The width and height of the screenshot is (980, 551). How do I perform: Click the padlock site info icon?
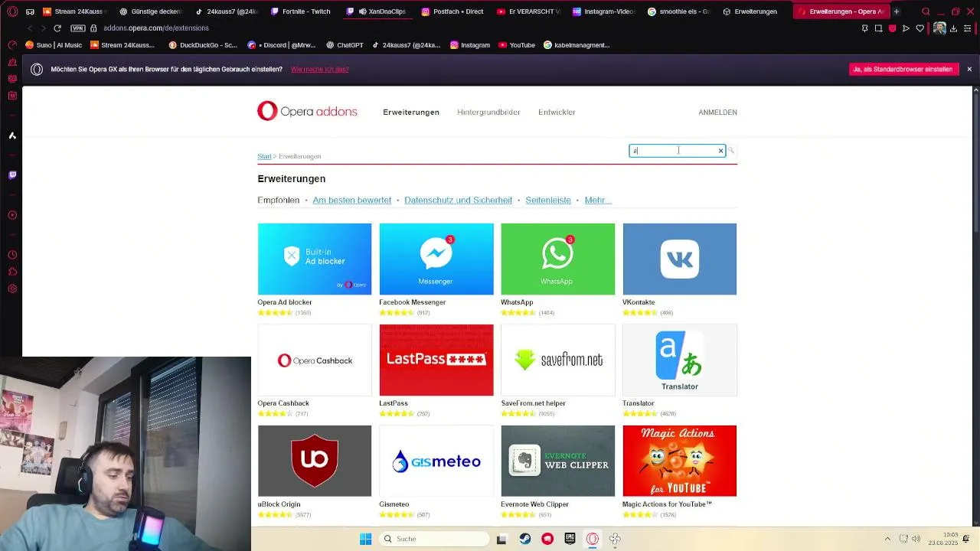(x=93, y=28)
